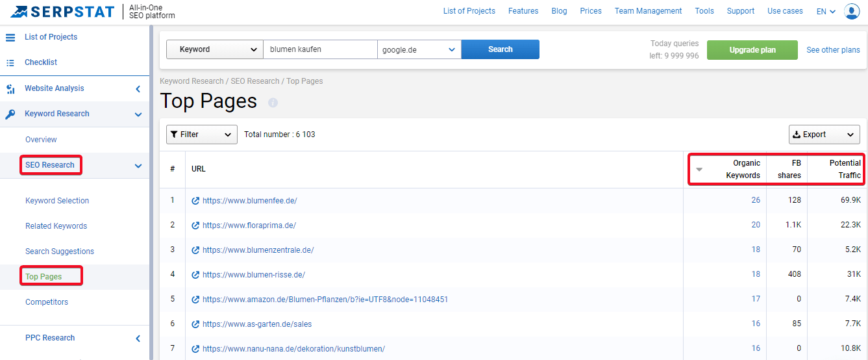Open the https://www.blumen-risse.de/ URL link
The width and height of the screenshot is (868, 360).
(x=254, y=275)
